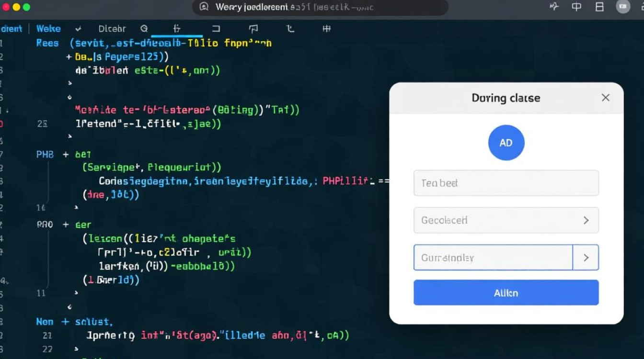Click the chevron beside Gurrsinolay field
This screenshot has height=359, width=644.
[x=586, y=258]
